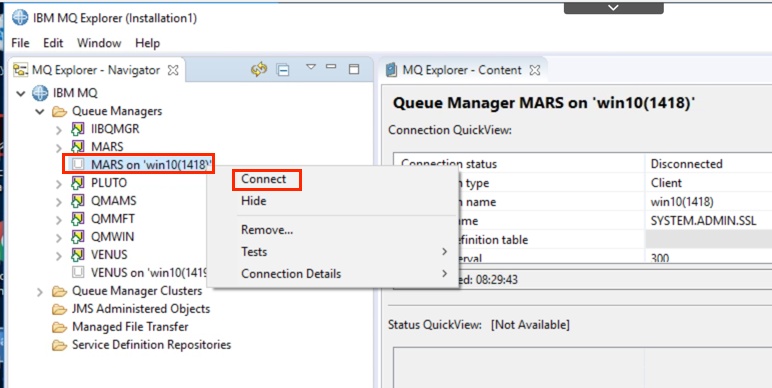The image size is (772, 388).
Task: Select the PLUTO tree item
Action: point(109,183)
